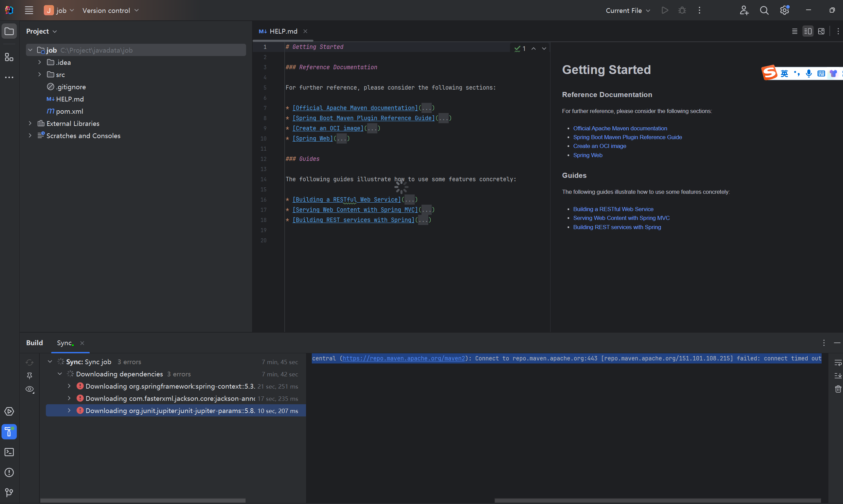Open Building a RESTful Web Service link
The height and width of the screenshot is (504, 843).
pyautogui.click(x=613, y=209)
